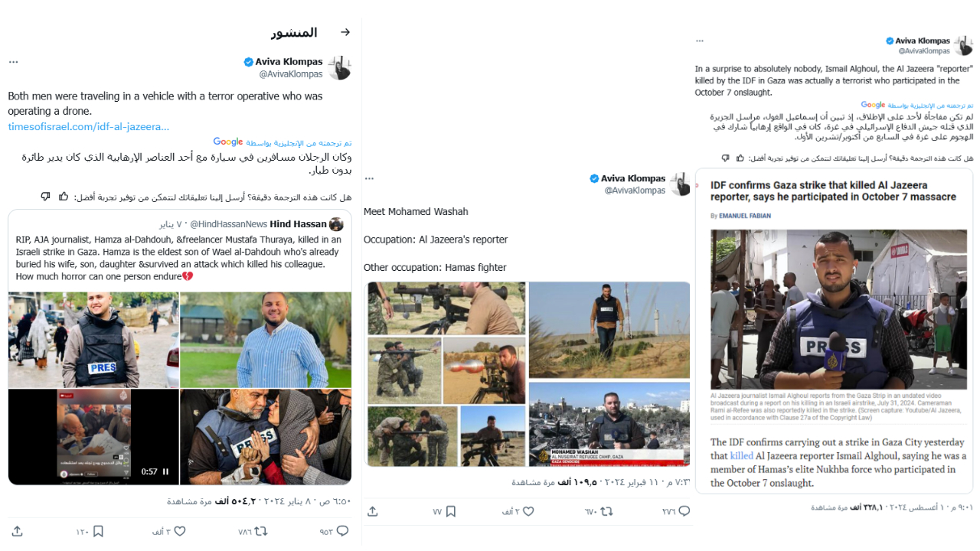Open the Aviva Klompas profile name in middle post
The height and width of the screenshot is (551, 980).
click(x=633, y=178)
